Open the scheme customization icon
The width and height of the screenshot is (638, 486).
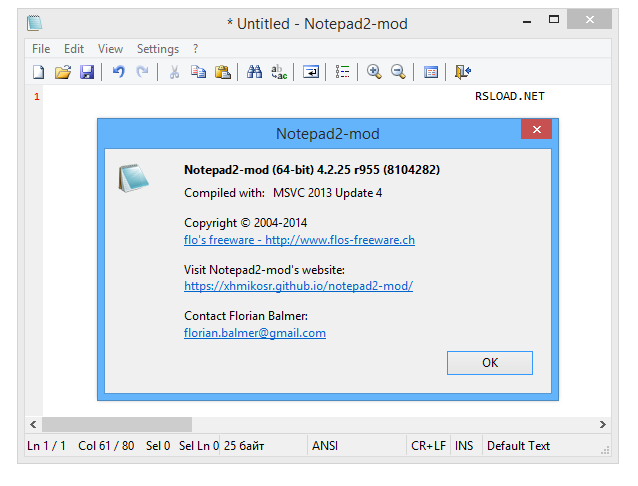[x=430, y=72]
